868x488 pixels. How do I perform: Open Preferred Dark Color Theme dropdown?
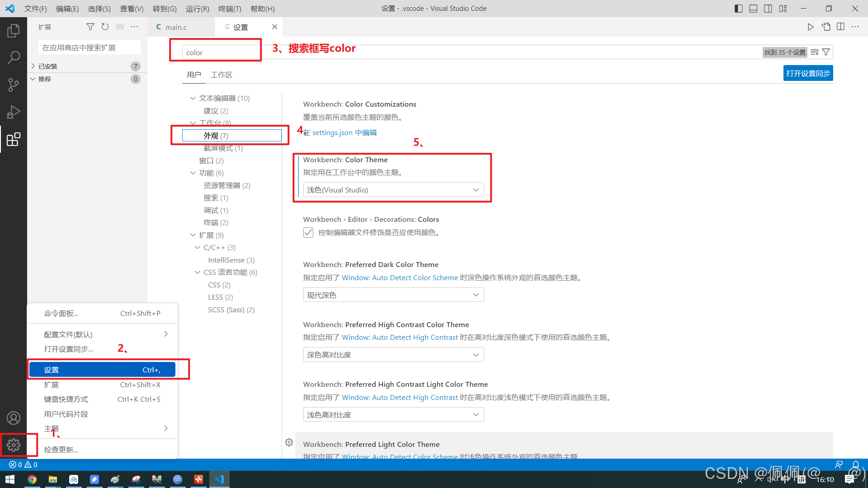pos(393,295)
